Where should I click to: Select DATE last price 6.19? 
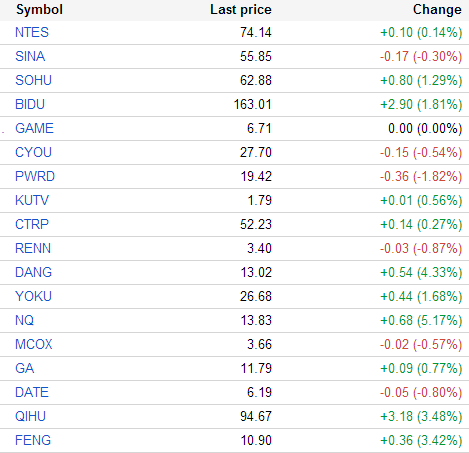(x=259, y=392)
